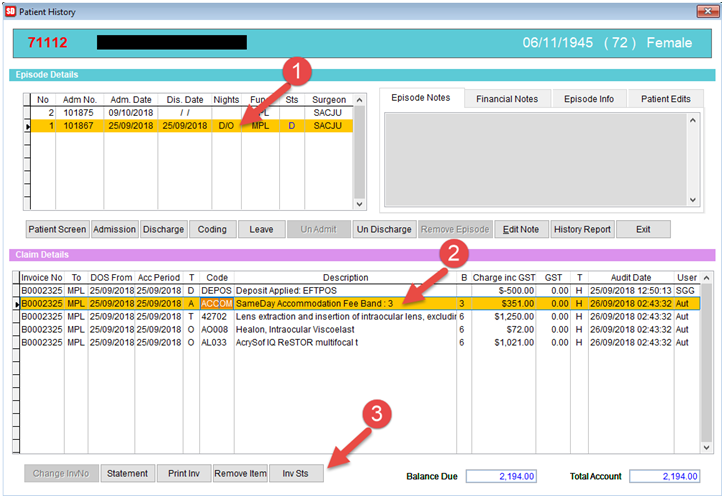Viewport: 724px width, 498px height.
Task: Click the Statement button
Action: [127, 474]
